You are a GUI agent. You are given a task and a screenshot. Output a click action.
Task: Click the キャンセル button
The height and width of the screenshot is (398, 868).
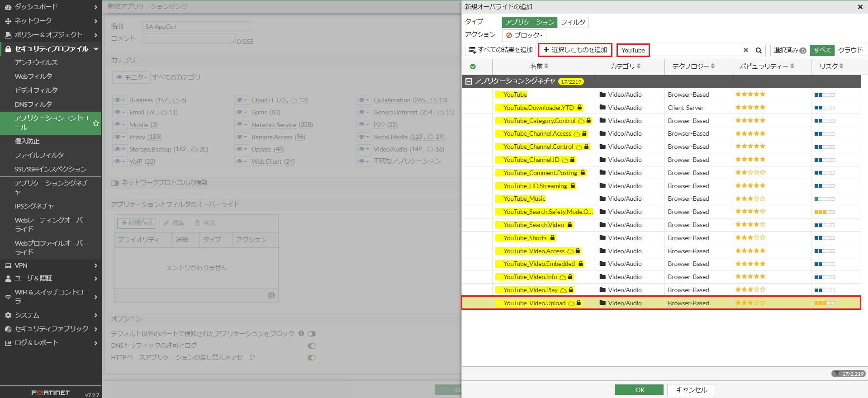click(691, 390)
